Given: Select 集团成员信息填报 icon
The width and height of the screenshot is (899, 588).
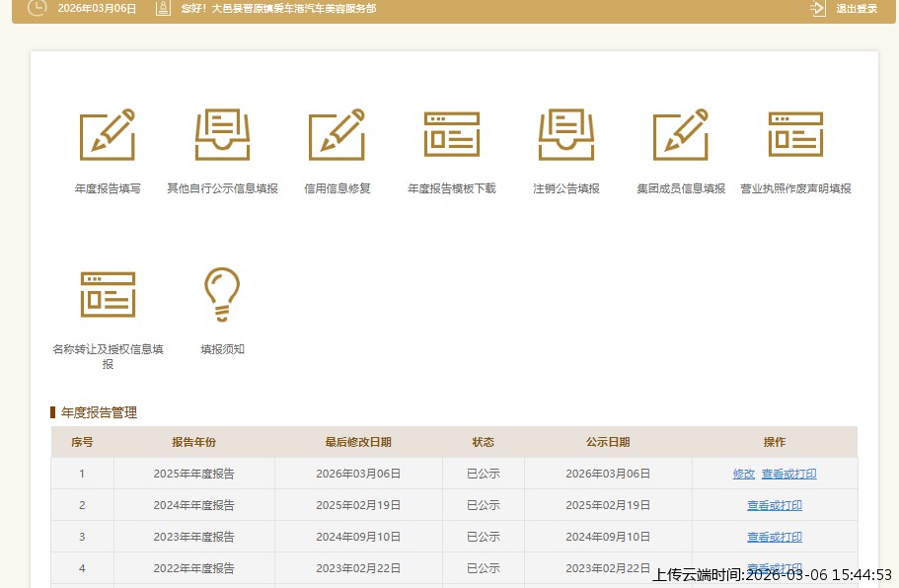Looking at the screenshot, I should [x=680, y=135].
